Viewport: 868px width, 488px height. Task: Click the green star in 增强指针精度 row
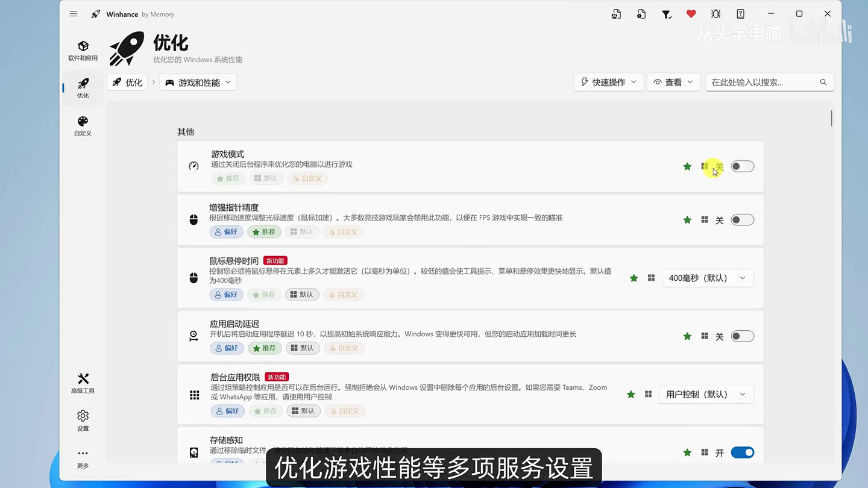[687, 220]
